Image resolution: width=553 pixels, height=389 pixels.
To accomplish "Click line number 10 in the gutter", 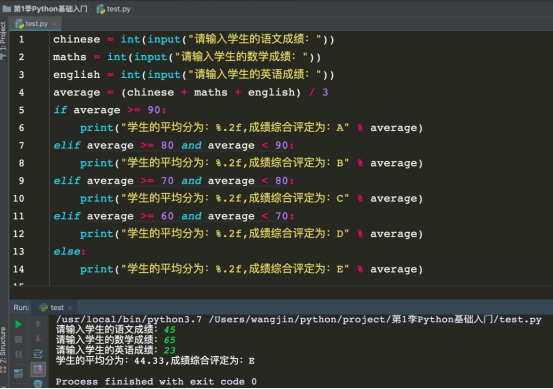I will 19,198.
